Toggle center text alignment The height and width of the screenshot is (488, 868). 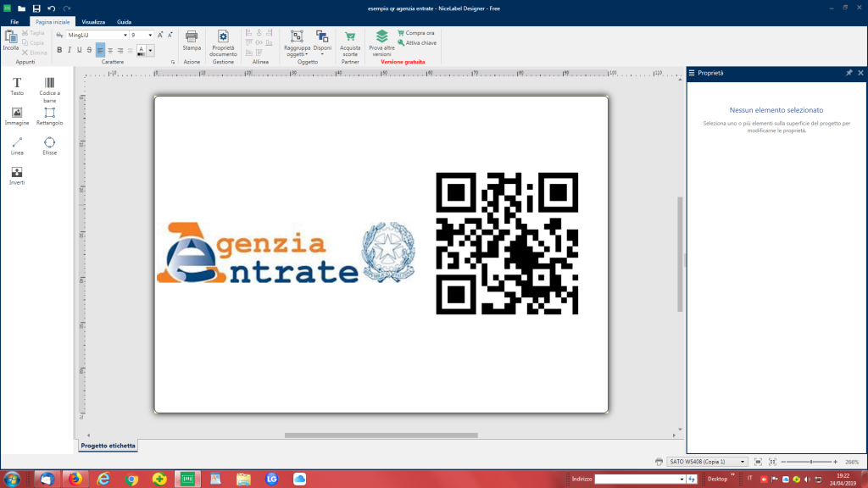click(110, 50)
